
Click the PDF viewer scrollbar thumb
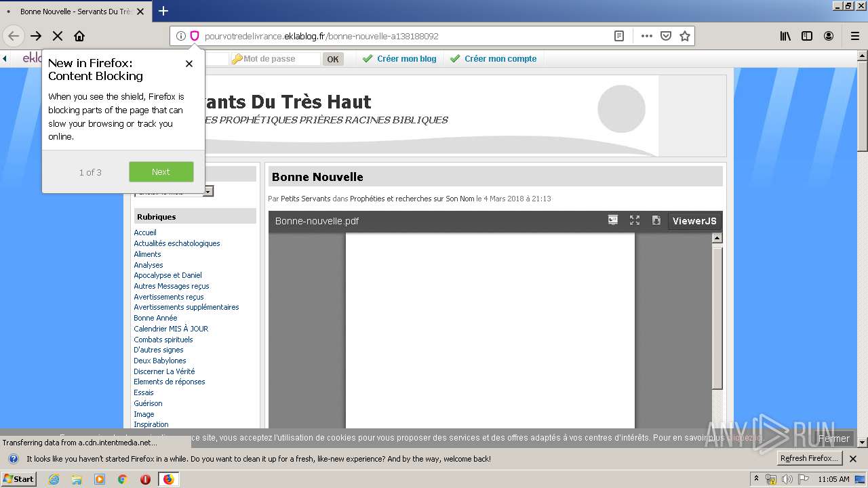click(x=717, y=317)
